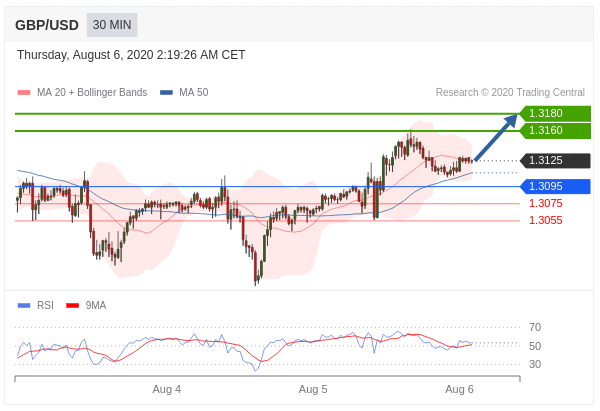Click the red MA 20 legend swatch
Image resolution: width=600 pixels, height=411 pixels.
coord(24,92)
